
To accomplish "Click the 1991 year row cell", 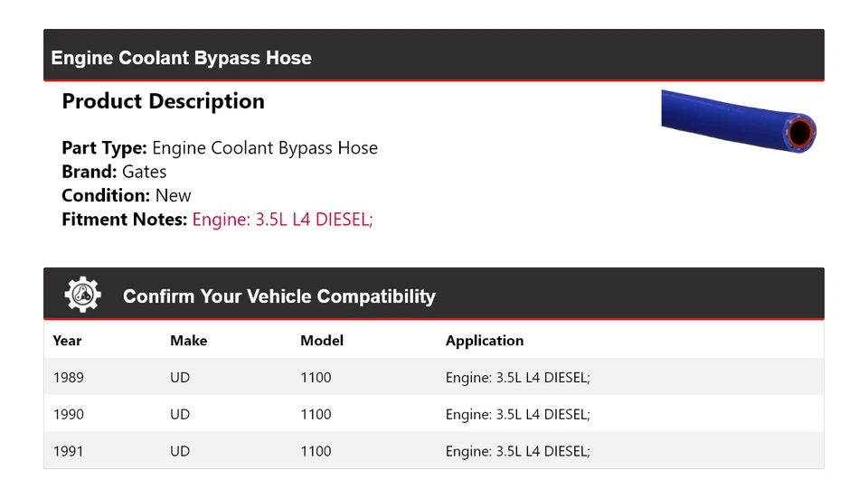I will pyautogui.click(x=69, y=451).
